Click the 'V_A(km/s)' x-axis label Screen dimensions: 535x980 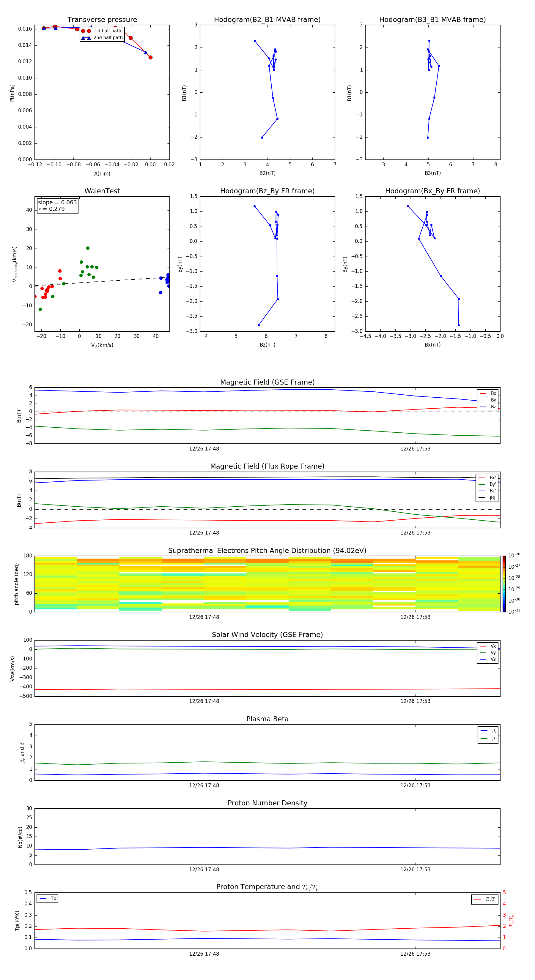coord(102,345)
